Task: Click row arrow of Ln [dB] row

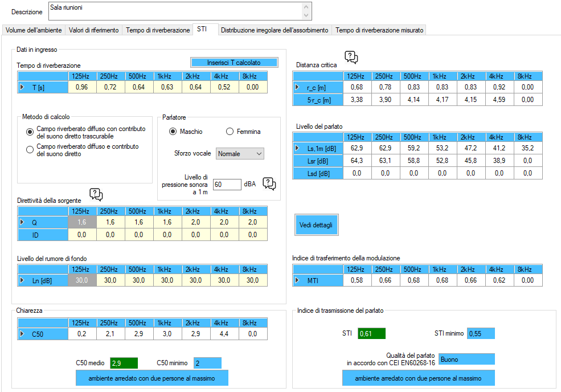Action: pyautogui.click(x=22, y=280)
